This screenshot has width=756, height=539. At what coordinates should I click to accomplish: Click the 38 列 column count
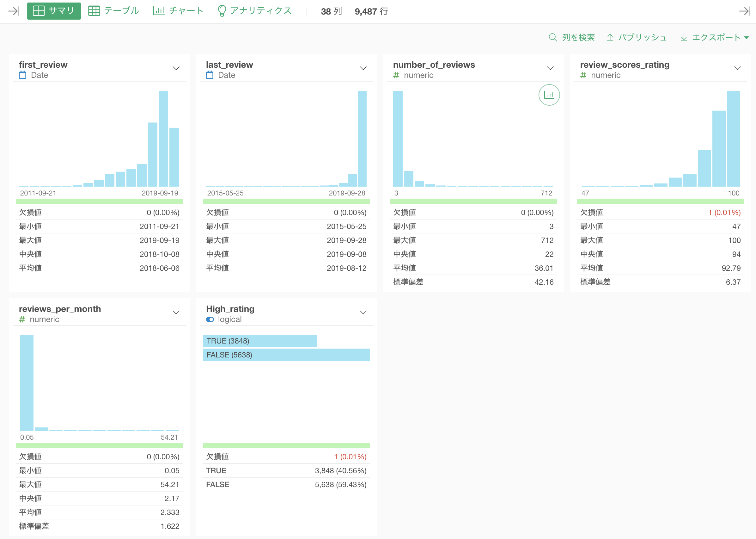[x=331, y=11]
